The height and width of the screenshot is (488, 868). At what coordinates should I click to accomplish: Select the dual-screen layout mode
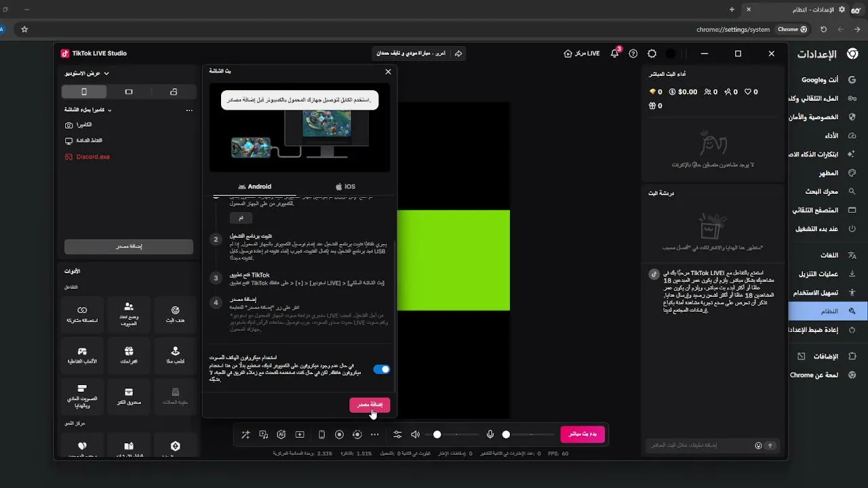pos(174,91)
